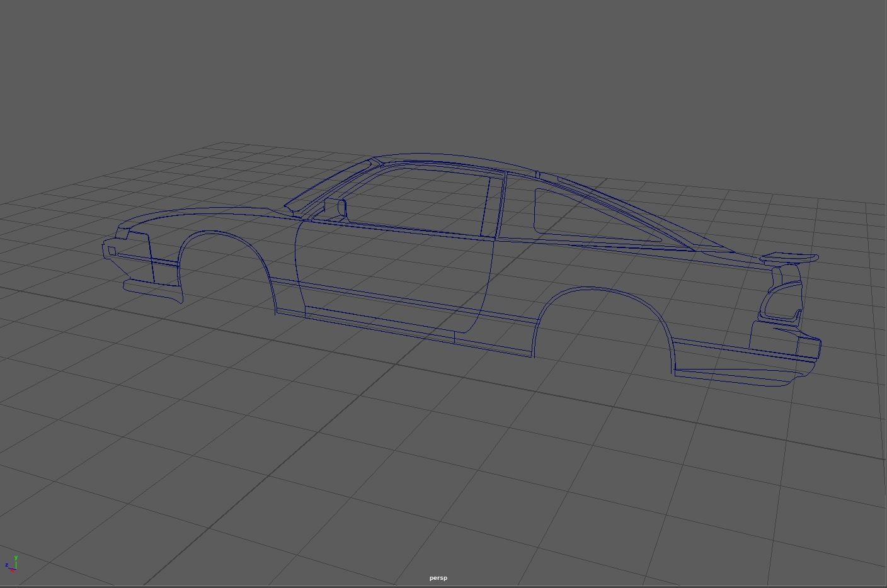Select the rear spoiler wireframe
This screenshot has height=588, width=887.
click(789, 257)
